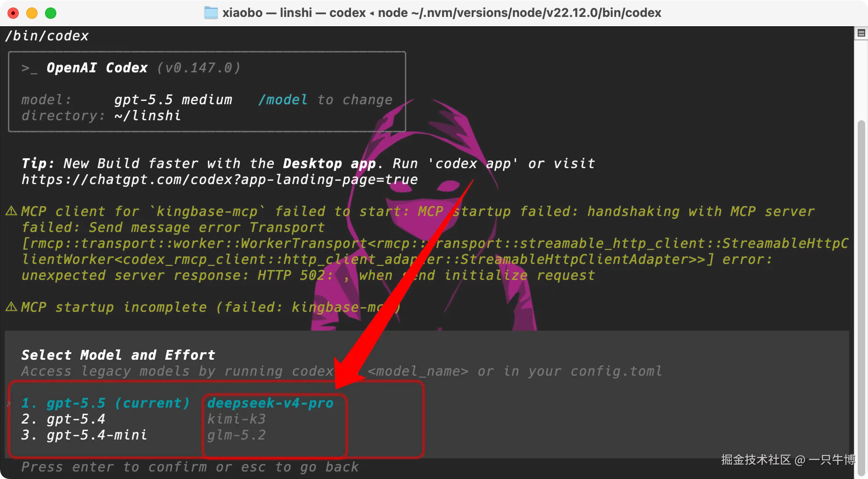Viewport: 868px width, 479px height.
Task: Select the gpt-5.4-mini model option
Action: (84, 435)
